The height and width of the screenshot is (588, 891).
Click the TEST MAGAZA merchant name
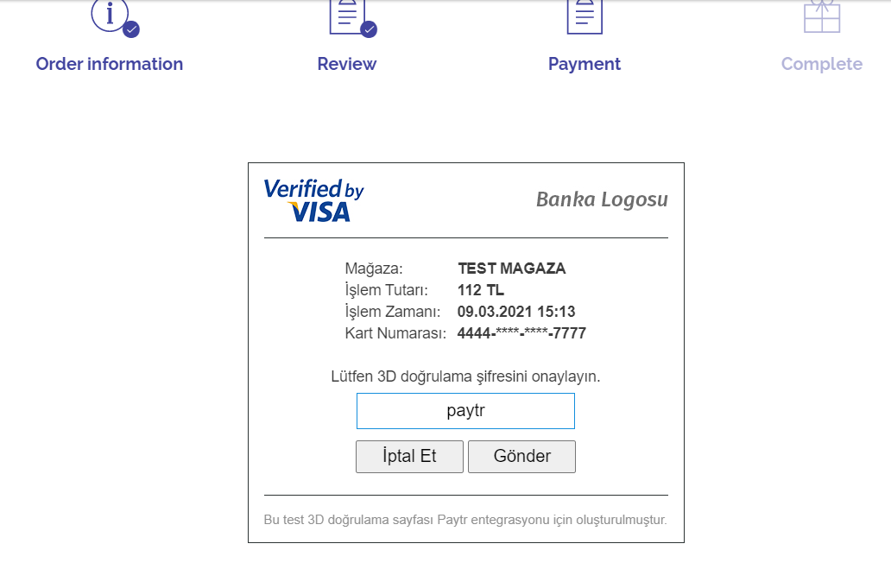click(x=511, y=269)
